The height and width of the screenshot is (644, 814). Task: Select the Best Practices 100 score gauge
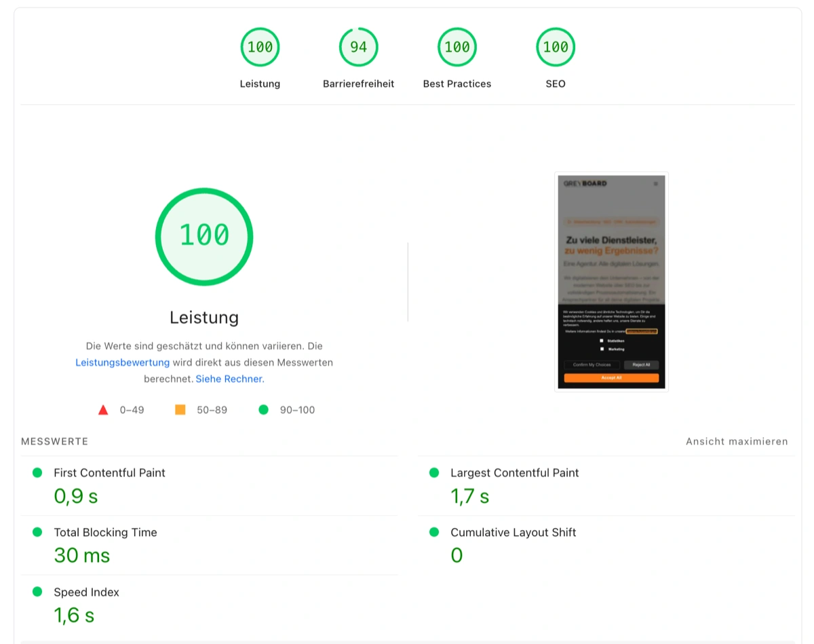point(457,47)
